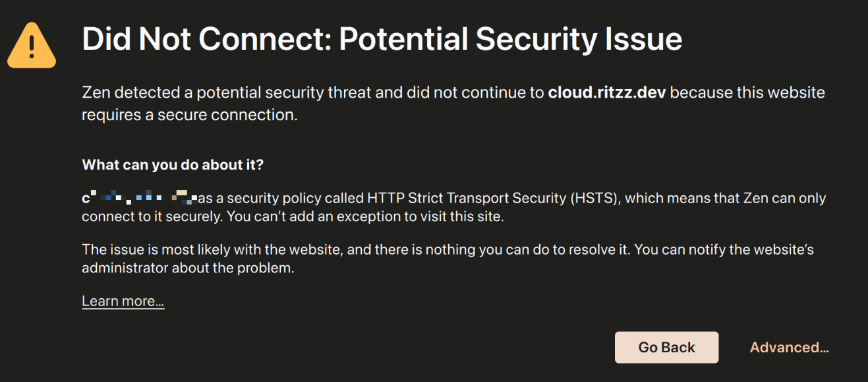Click the 'which means that Zen can only' text

(x=726, y=198)
